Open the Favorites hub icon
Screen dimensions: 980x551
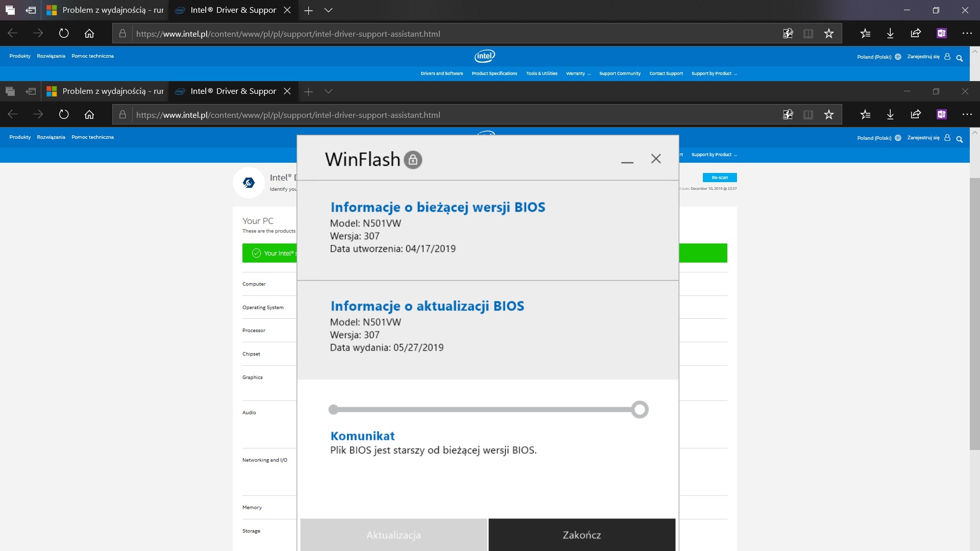(865, 34)
